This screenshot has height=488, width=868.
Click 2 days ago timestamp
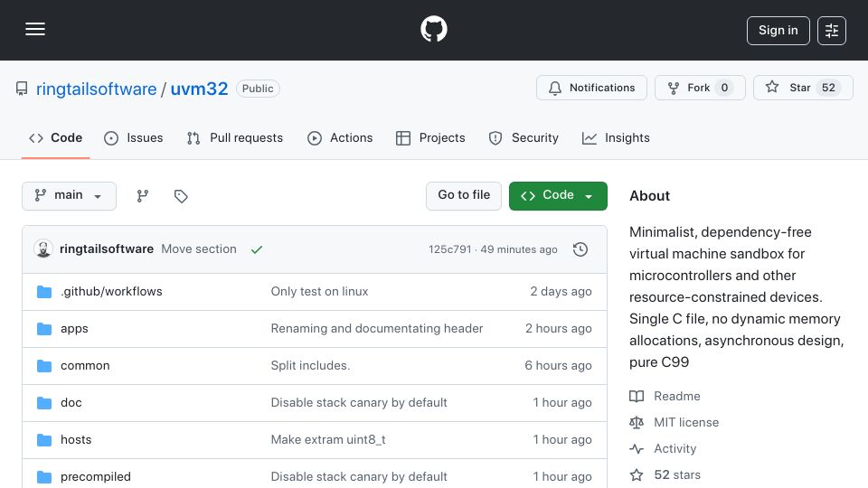561,292
